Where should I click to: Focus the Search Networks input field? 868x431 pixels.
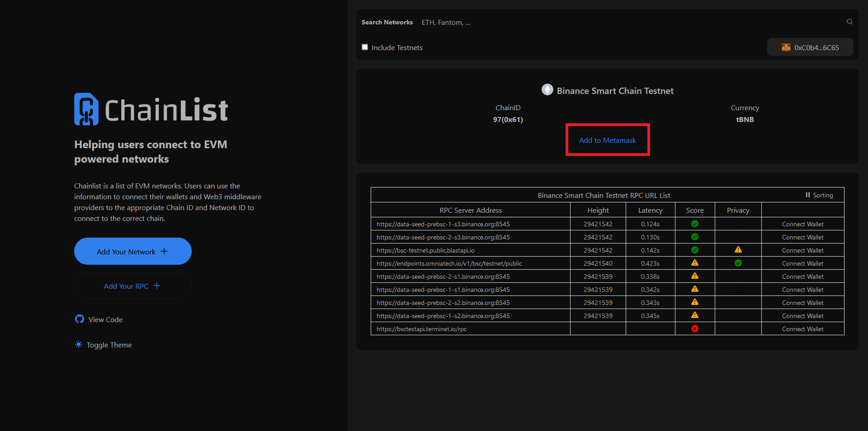tap(628, 22)
